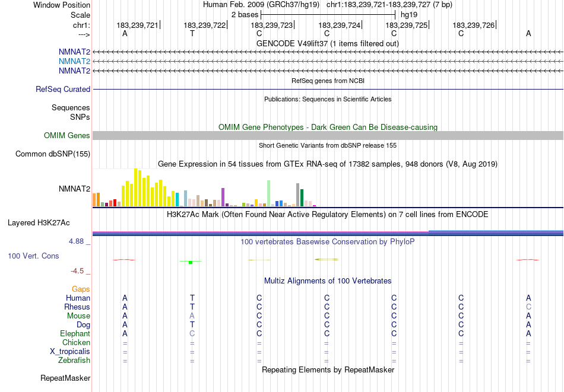Open OMIM Gene Phenotypes track title

pos(328,127)
